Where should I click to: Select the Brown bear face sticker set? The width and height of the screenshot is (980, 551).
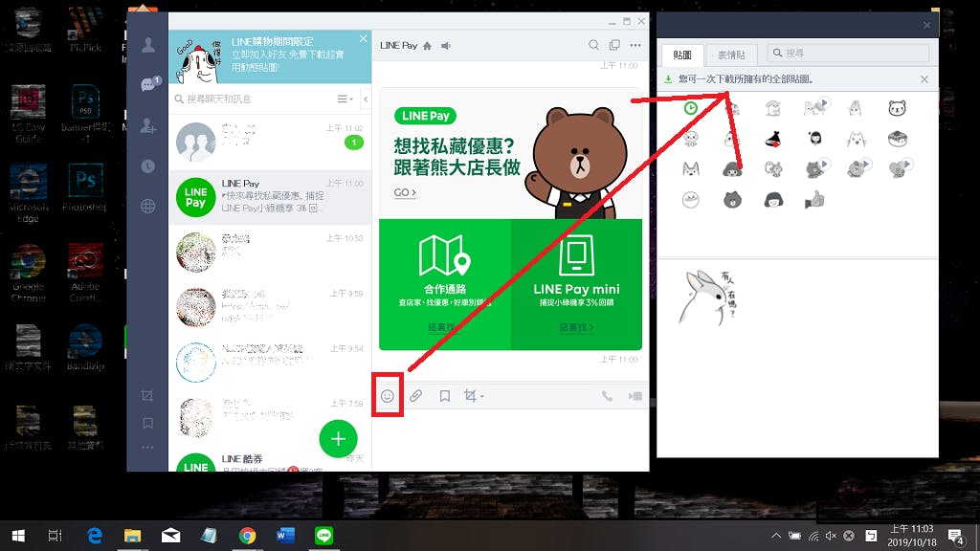732,200
